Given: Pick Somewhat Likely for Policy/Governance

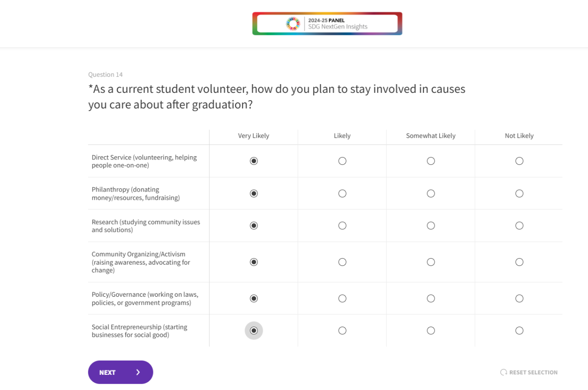Looking at the screenshot, I should coord(431,299).
